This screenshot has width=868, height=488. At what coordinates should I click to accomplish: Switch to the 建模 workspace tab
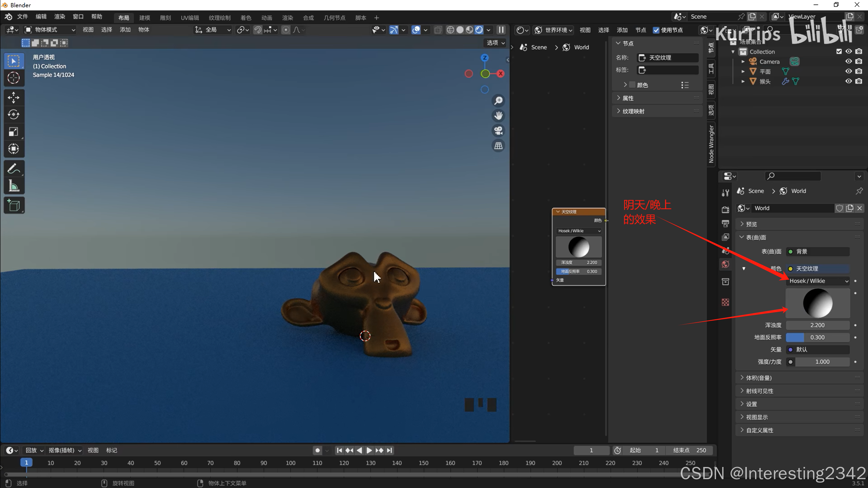(x=144, y=18)
